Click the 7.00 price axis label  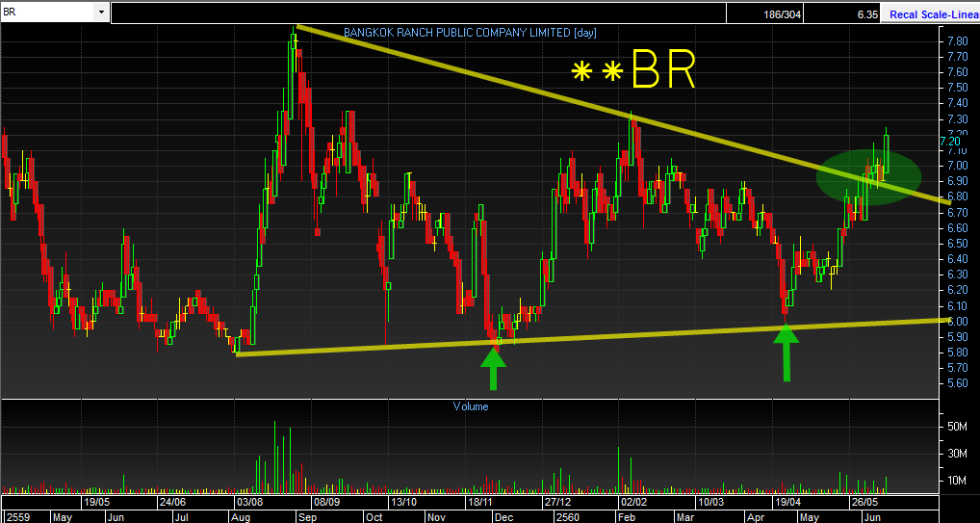[958, 166]
